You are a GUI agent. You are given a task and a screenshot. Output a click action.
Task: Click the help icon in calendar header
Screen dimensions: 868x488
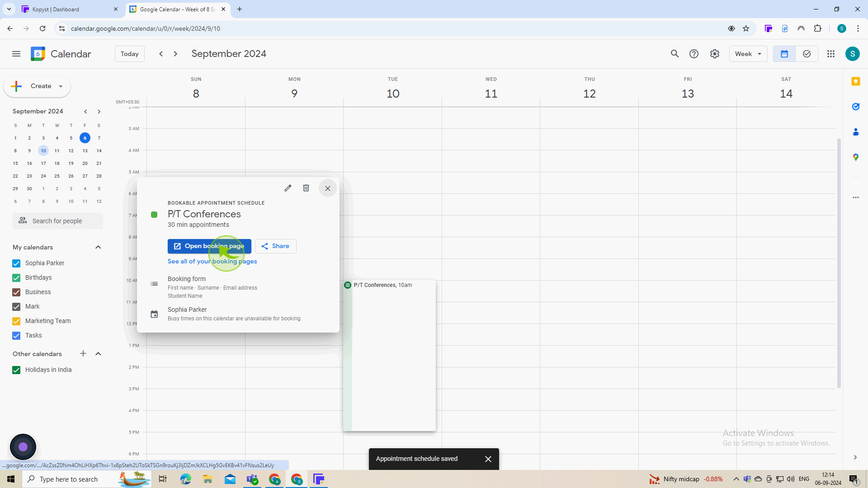(x=693, y=54)
